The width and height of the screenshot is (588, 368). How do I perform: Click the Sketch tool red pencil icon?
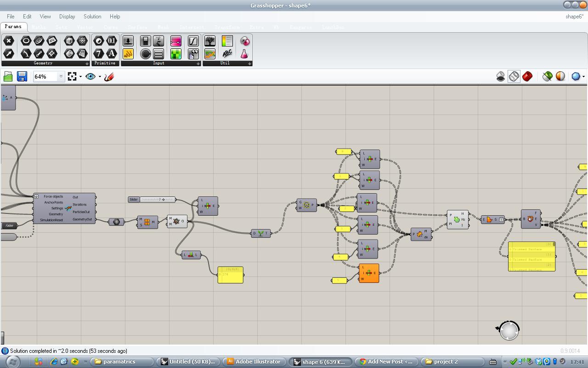109,77
